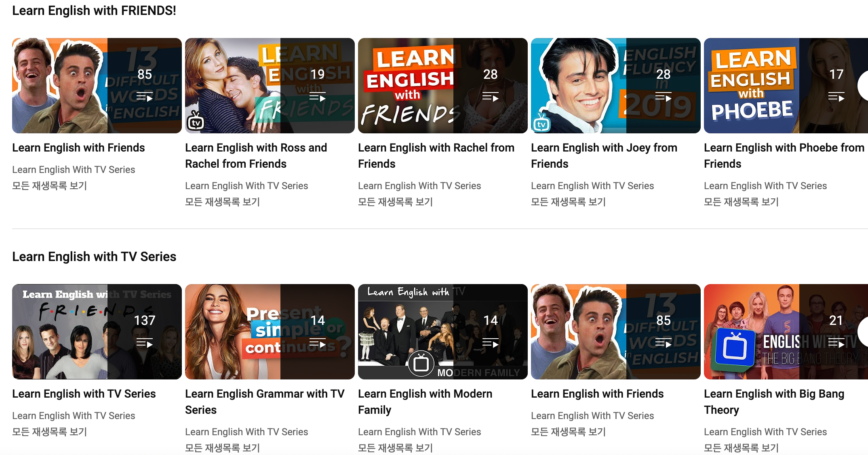Click playlist icon on Modern Family thumbnail
The width and height of the screenshot is (868, 455).
[x=490, y=343]
